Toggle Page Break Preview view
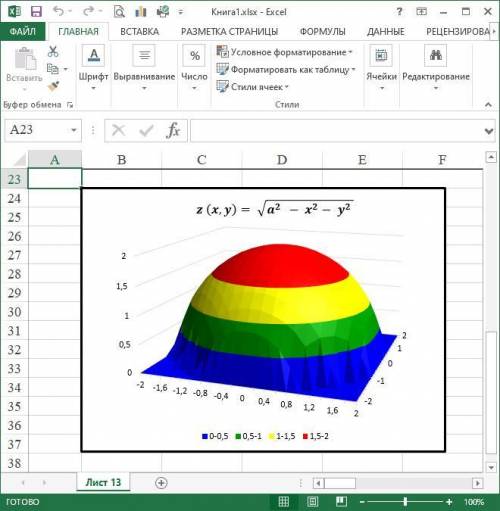The width and height of the screenshot is (500, 511). (x=341, y=501)
